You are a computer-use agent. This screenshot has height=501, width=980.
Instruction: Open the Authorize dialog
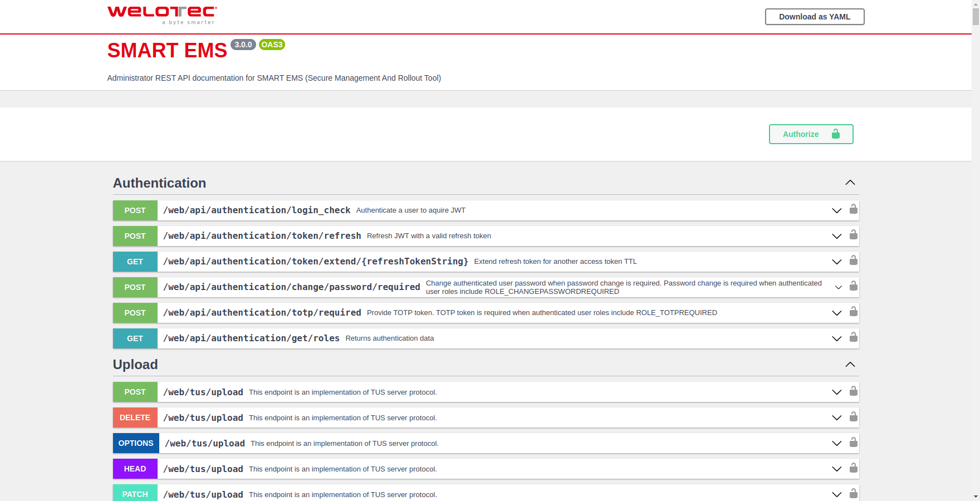pyautogui.click(x=811, y=134)
